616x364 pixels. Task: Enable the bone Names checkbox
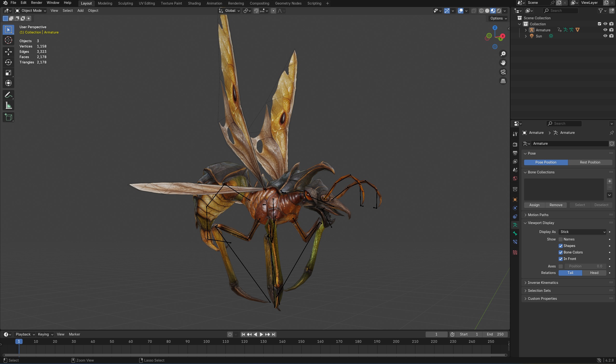(561, 239)
